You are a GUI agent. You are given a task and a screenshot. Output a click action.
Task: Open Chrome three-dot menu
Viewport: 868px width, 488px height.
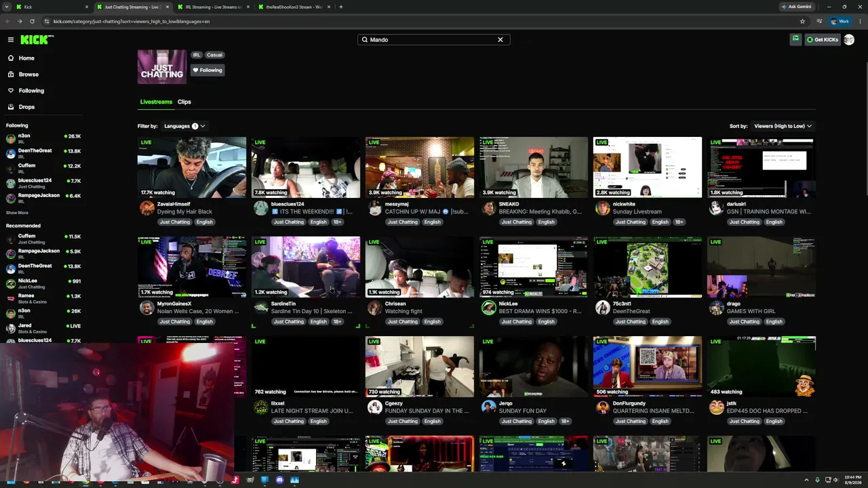[x=859, y=21]
